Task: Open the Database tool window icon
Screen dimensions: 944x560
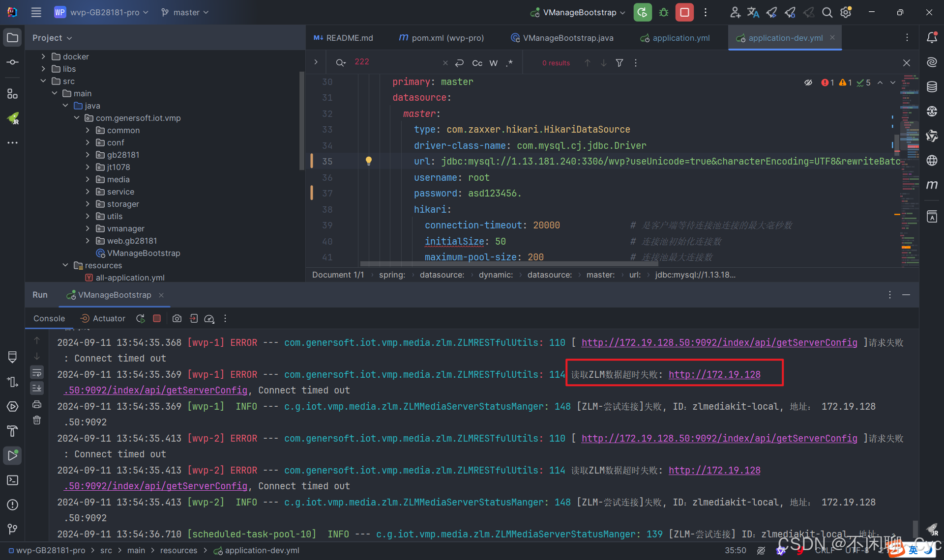Action: 932,86
